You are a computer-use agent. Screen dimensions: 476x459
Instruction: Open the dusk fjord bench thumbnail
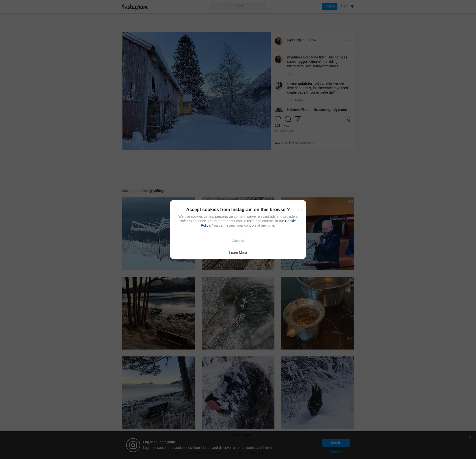coord(158,393)
